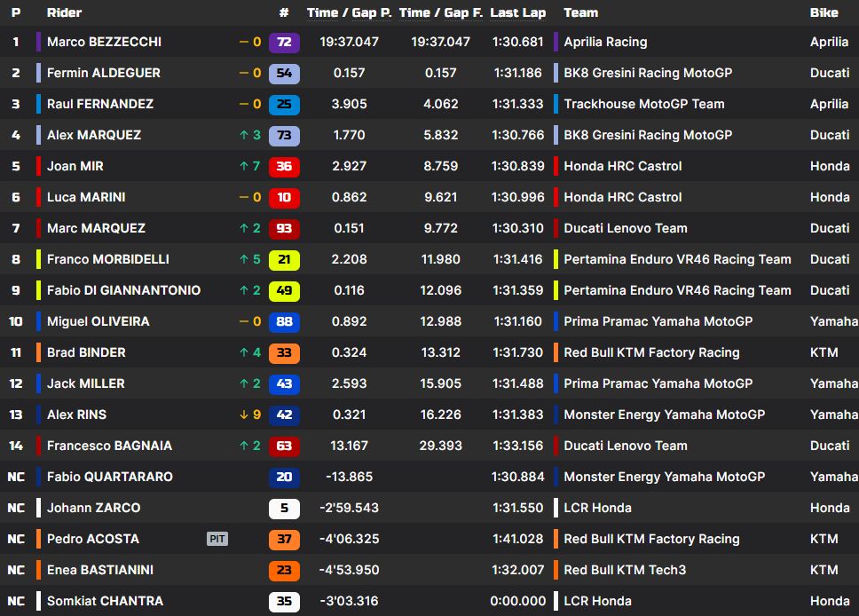Click the up arrow 5 indicator for Morbidelli
This screenshot has height=616, width=859.
[x=250, y=259]
